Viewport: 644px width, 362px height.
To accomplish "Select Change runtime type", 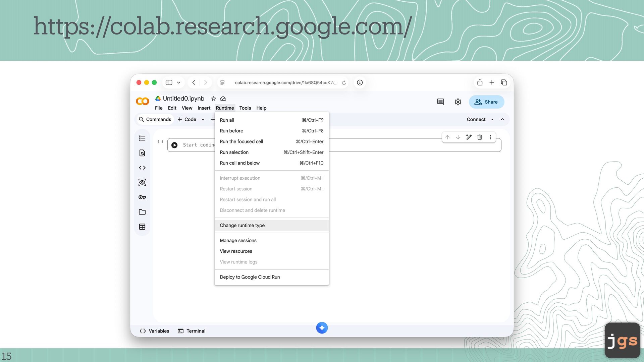I will (242, 225).
